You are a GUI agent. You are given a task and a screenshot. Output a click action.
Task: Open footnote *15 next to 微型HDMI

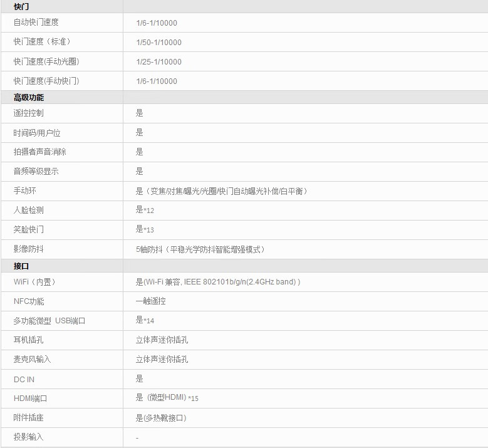(193, 399)
